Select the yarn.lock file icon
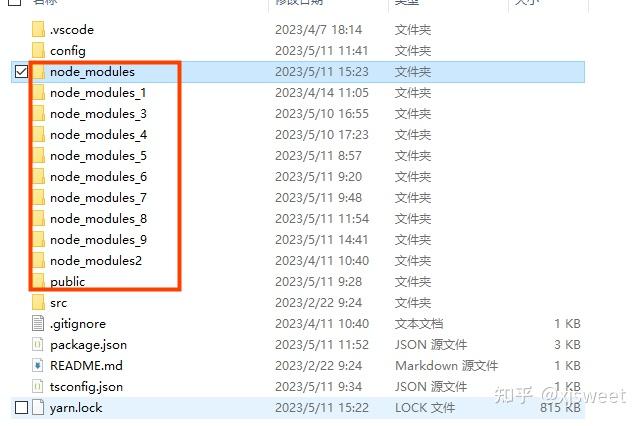Viewport: 642px width, 426px height. click(x=38, y=408)
